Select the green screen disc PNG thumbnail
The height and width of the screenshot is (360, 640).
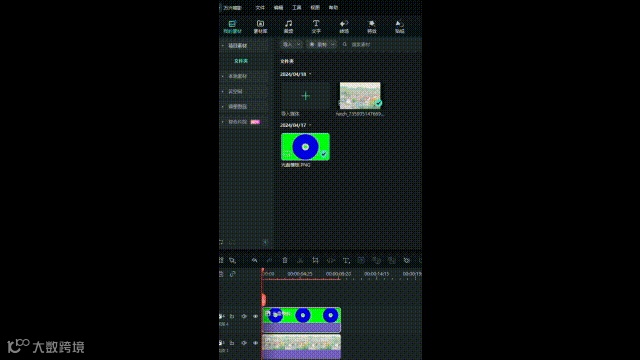(305, 147)
